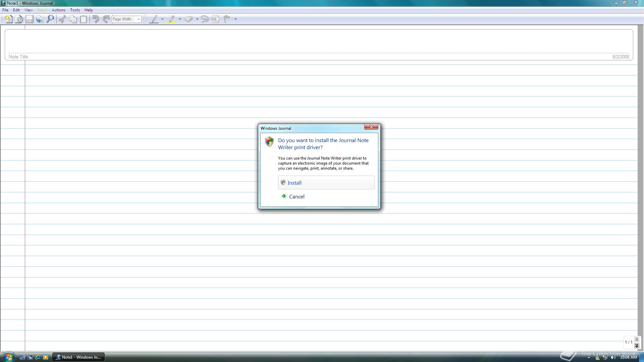
Task: Click the Paste clipboard icon
Action: (84, 19)
